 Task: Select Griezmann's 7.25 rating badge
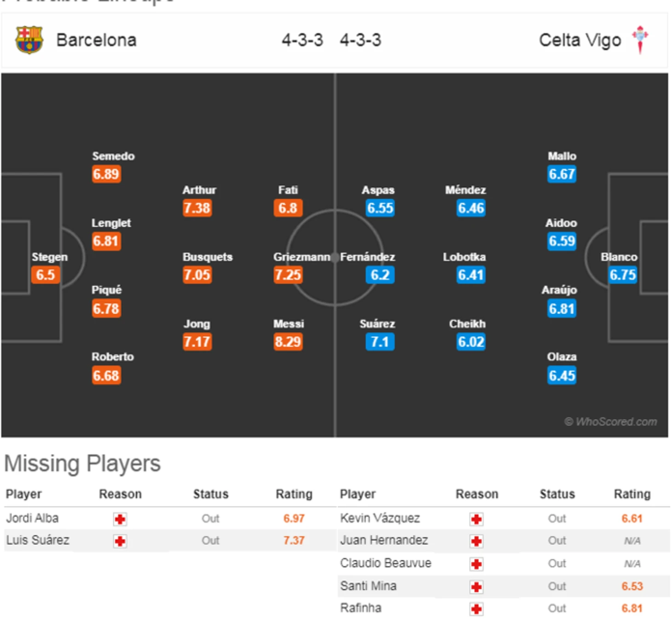288,275
